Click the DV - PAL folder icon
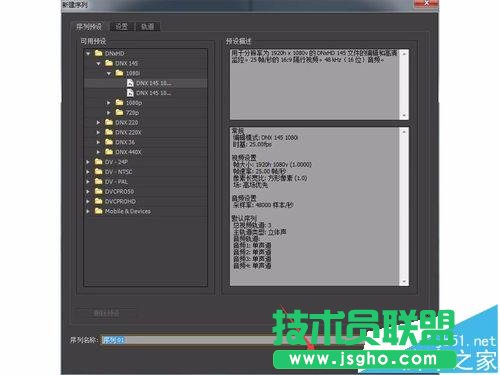Viewport: 500px width, 375px height. point(99,181)
